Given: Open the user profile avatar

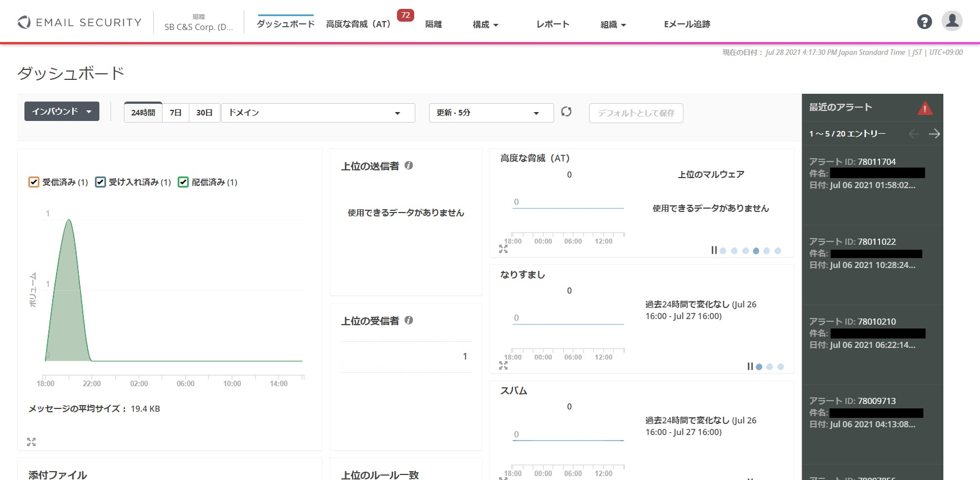Looking at the screenshot, I should [952, 21].
